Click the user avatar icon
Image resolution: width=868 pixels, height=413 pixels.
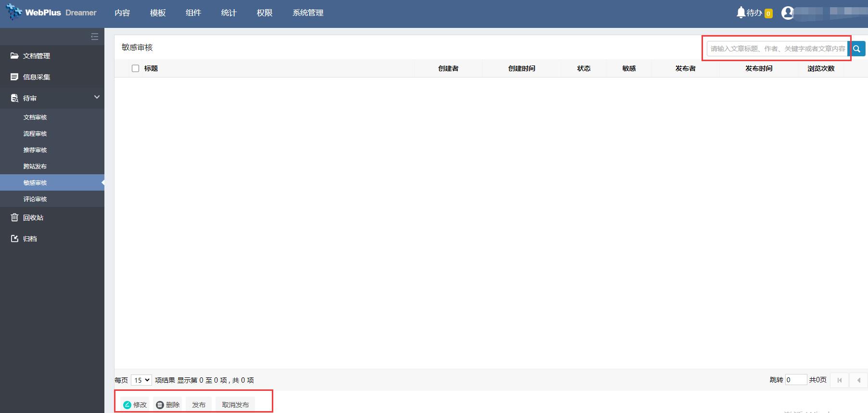(787, 13)
